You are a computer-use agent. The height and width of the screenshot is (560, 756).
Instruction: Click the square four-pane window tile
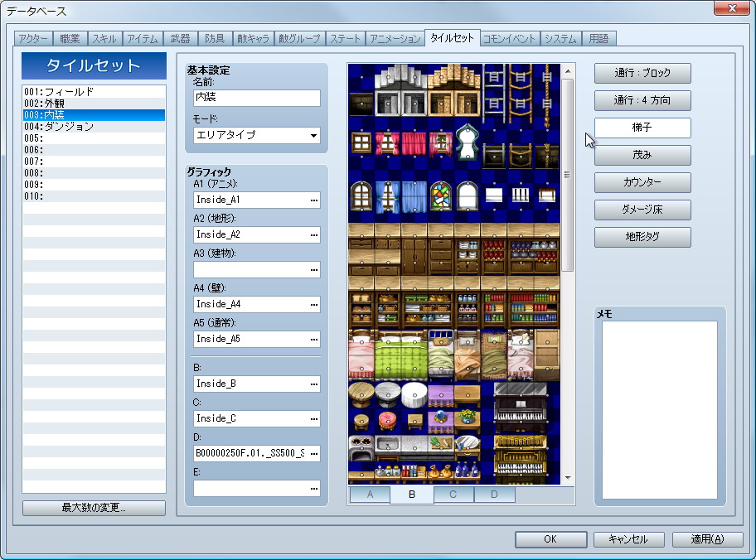(x=361, y=143)
